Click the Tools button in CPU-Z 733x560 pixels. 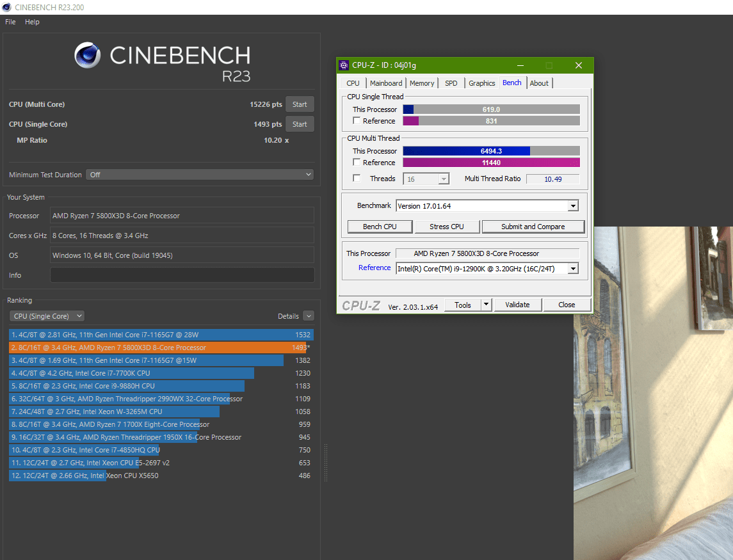point(462,305)
